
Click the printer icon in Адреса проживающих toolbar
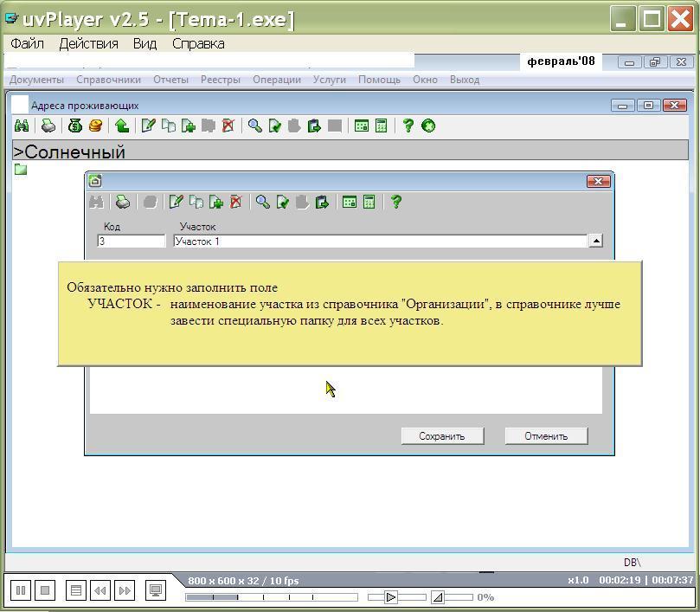[x=48, y=126]
